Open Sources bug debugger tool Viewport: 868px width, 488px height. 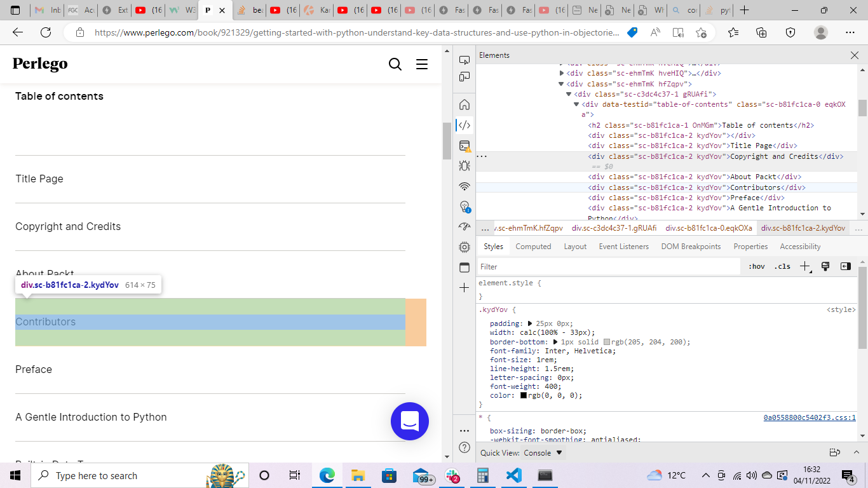465,166
